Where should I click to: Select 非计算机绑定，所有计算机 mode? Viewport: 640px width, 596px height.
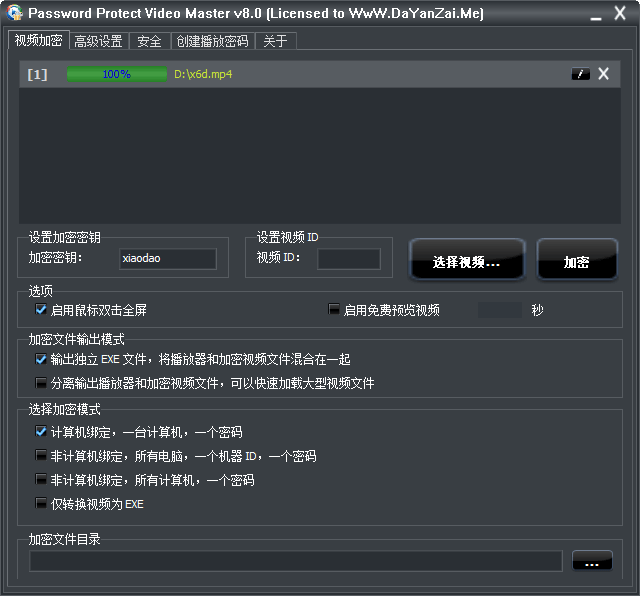[x=41, y=480]
